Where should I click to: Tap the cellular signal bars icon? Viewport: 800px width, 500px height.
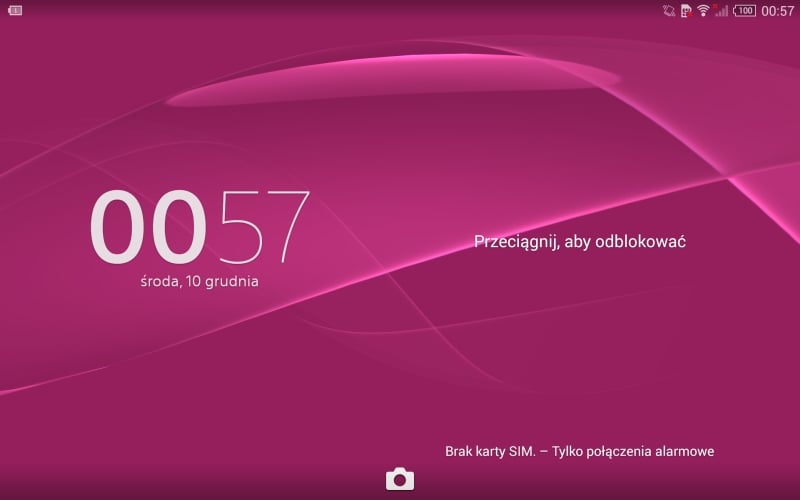pos(721,10)
